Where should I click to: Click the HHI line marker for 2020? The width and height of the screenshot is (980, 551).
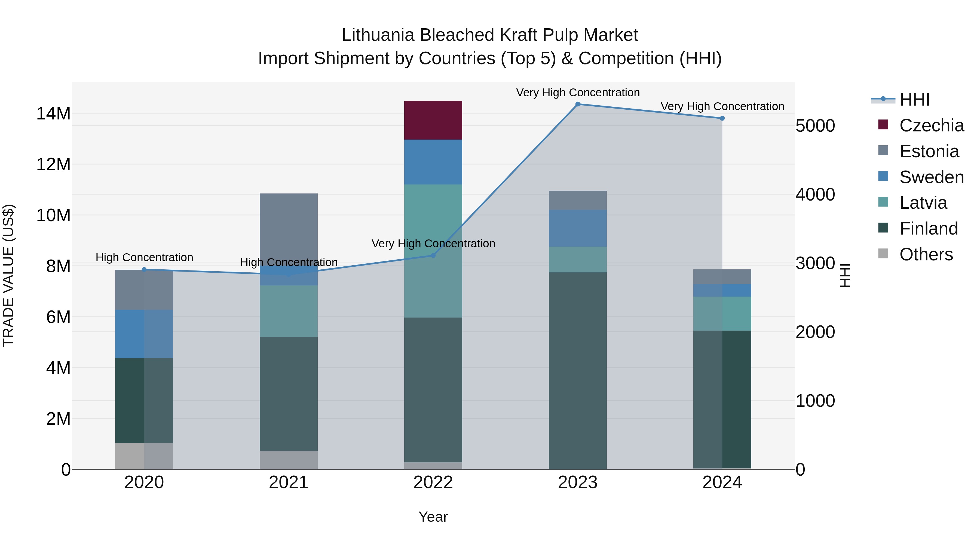[144, 270]
